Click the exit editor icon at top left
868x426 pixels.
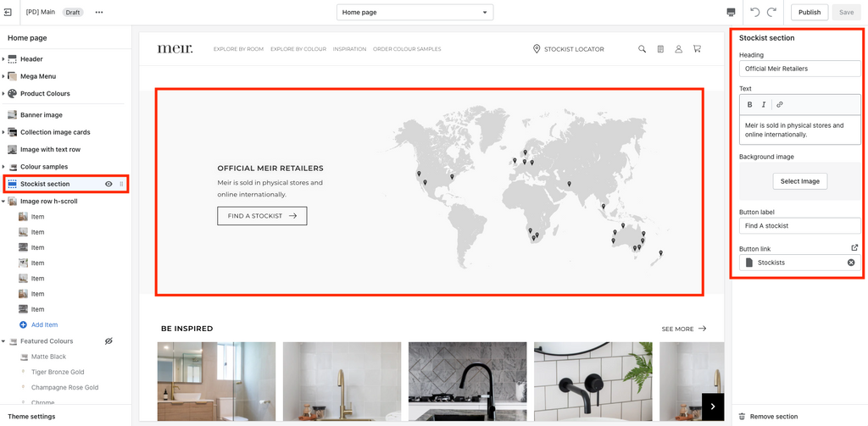[x=8, y=12]
